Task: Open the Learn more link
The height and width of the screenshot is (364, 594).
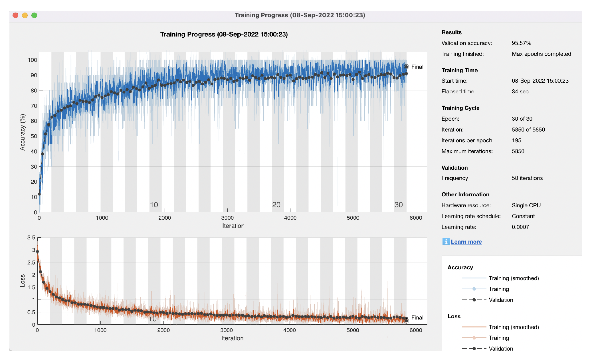Action: [466, 242]
